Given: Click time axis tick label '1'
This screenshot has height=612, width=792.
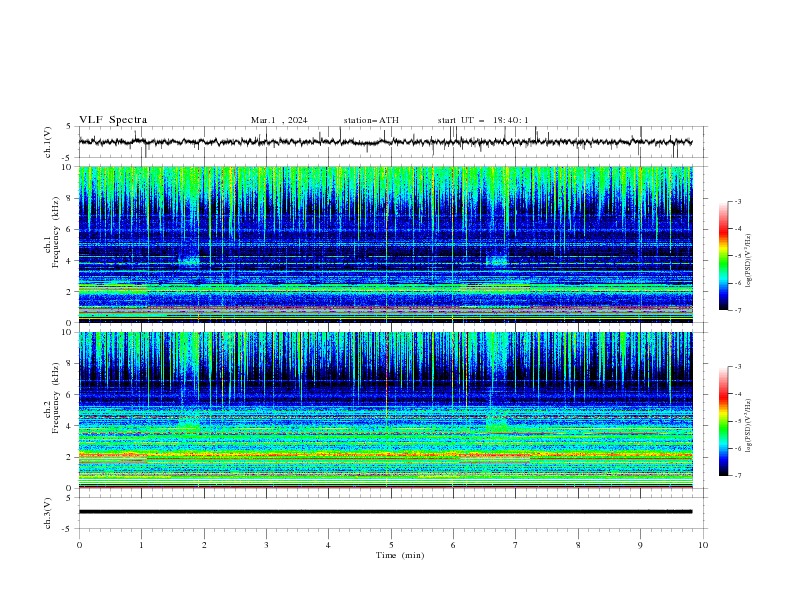Looking at the screenshot, I should 141,545.
